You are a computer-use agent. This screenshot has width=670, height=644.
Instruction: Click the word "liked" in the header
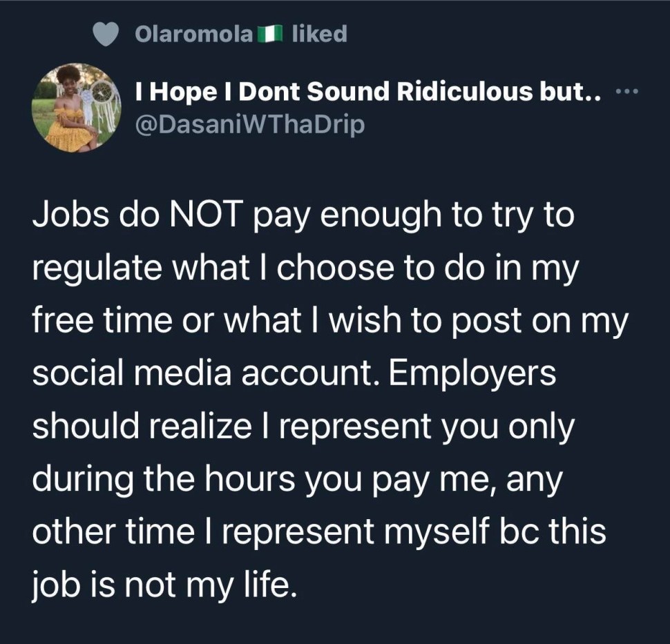(x=319, y=34)
